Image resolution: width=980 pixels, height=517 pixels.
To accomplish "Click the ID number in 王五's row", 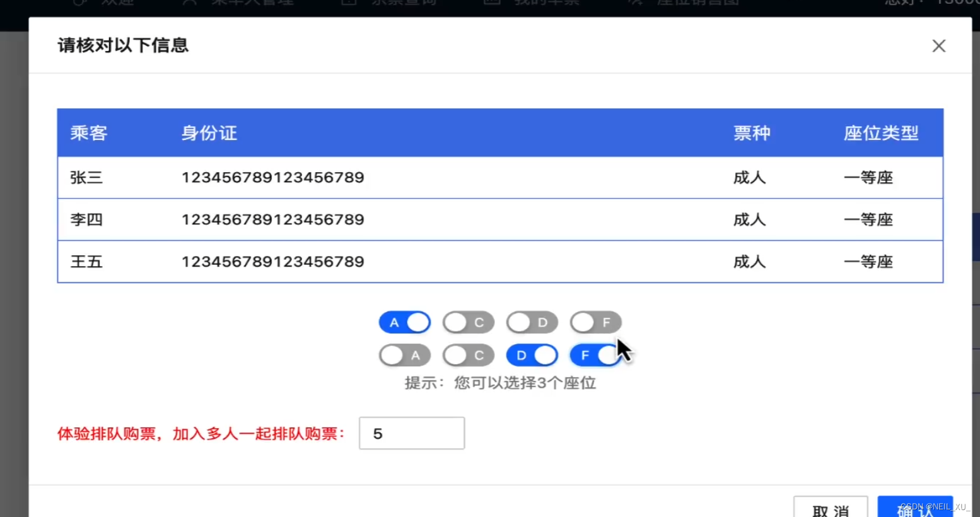I will (273, 262).
